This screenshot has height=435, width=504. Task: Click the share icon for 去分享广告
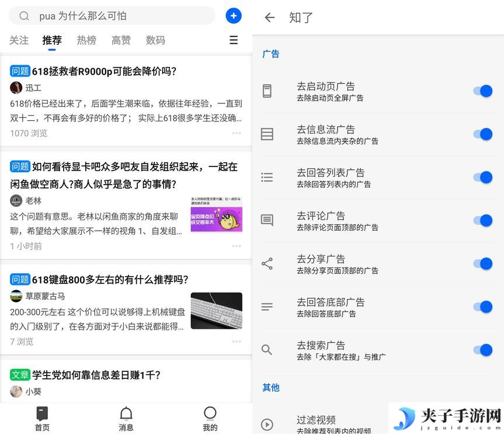click(x=267, y=263)
